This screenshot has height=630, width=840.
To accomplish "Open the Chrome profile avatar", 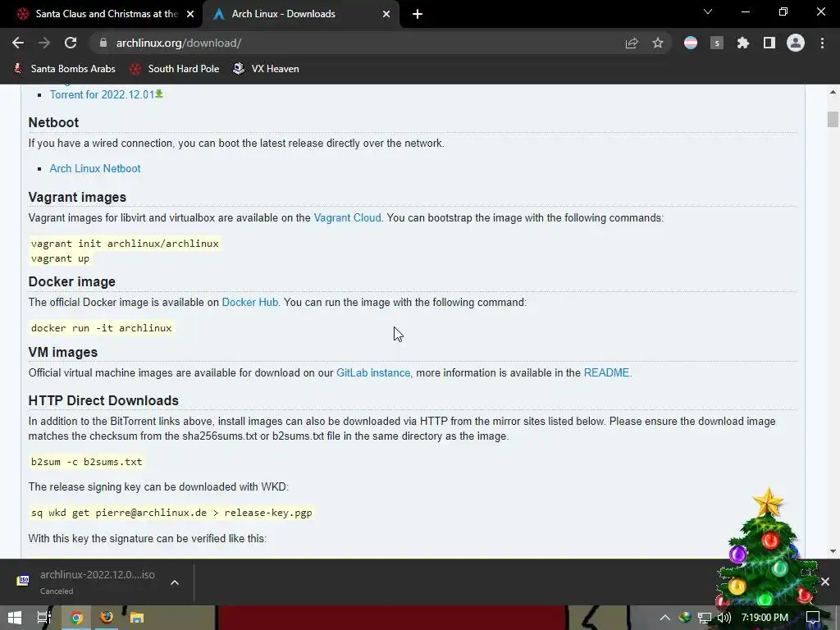I will click(x=796, y=43).
